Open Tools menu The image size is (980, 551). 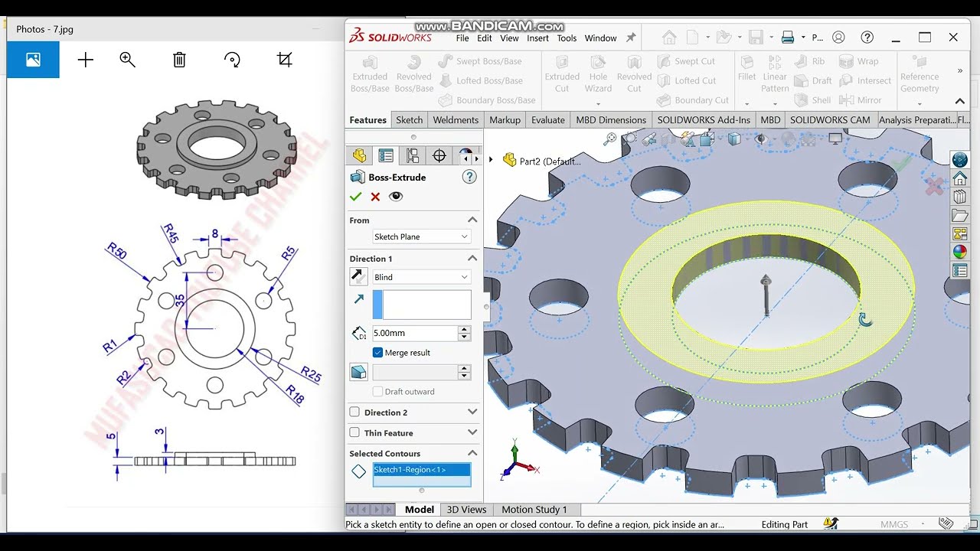coord(567,38)
